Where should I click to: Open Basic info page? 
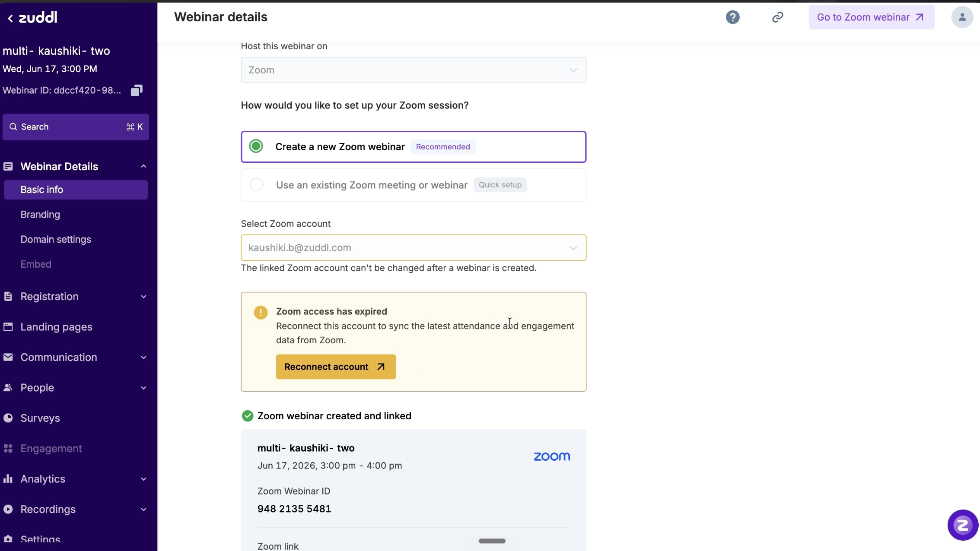click(76, 190)
